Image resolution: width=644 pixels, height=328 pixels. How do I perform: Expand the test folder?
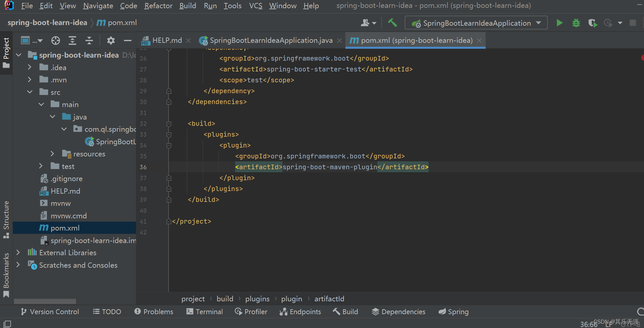(41, 166)
